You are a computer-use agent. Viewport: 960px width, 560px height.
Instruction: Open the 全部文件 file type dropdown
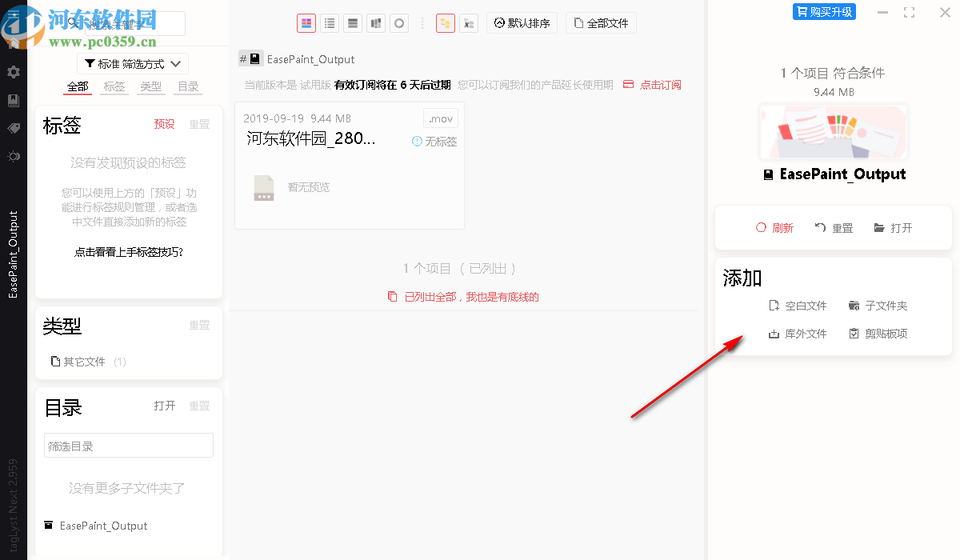coord(600,22)
